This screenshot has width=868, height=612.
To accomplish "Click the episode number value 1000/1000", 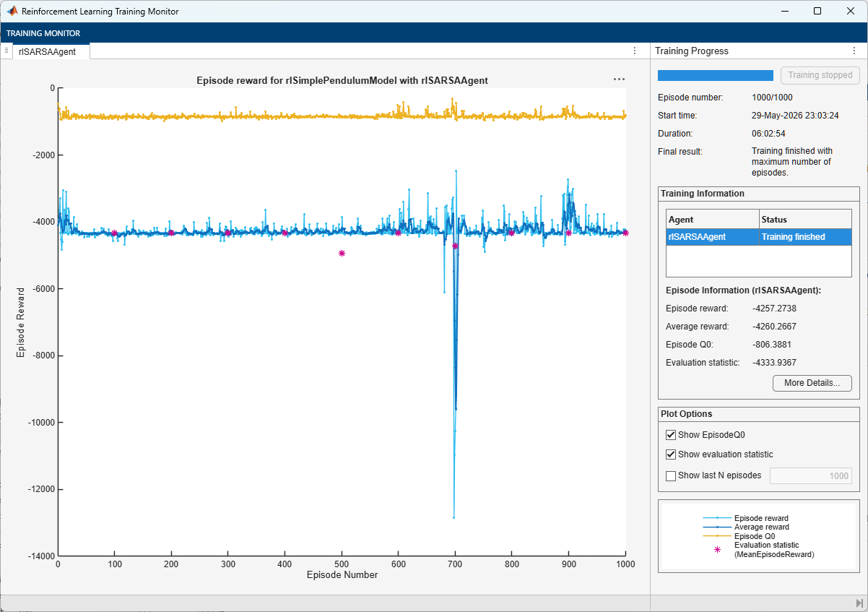I will tap(773, 98).
